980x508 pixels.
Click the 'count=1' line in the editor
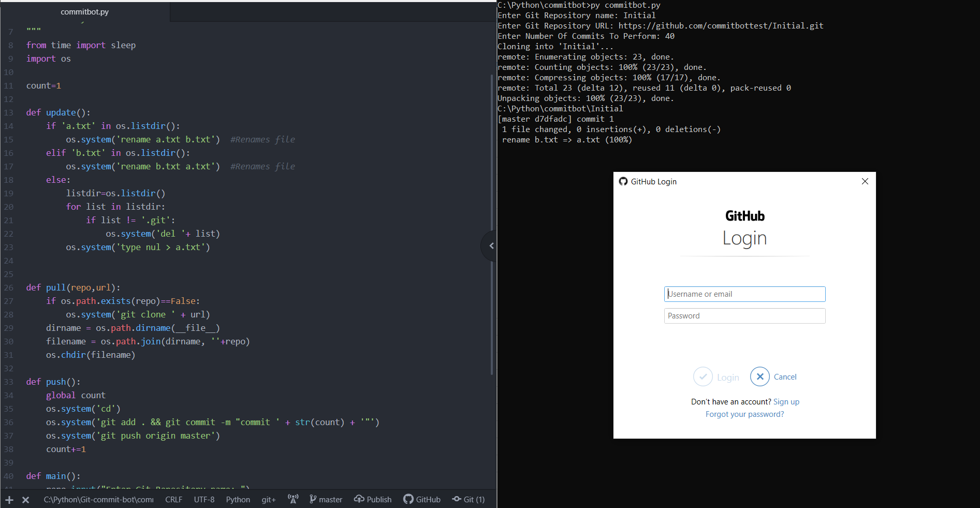[x=44, y=85]
